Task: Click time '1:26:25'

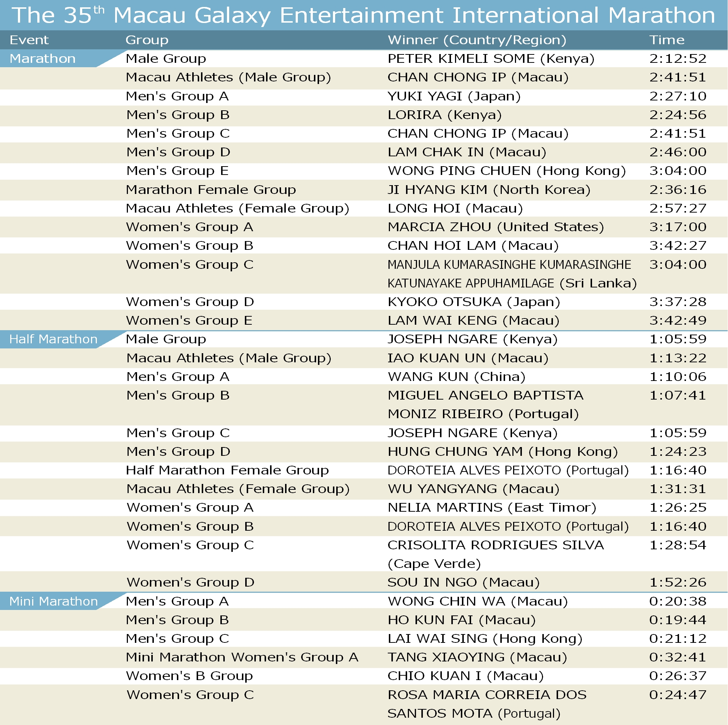Action: pos(678,507)
